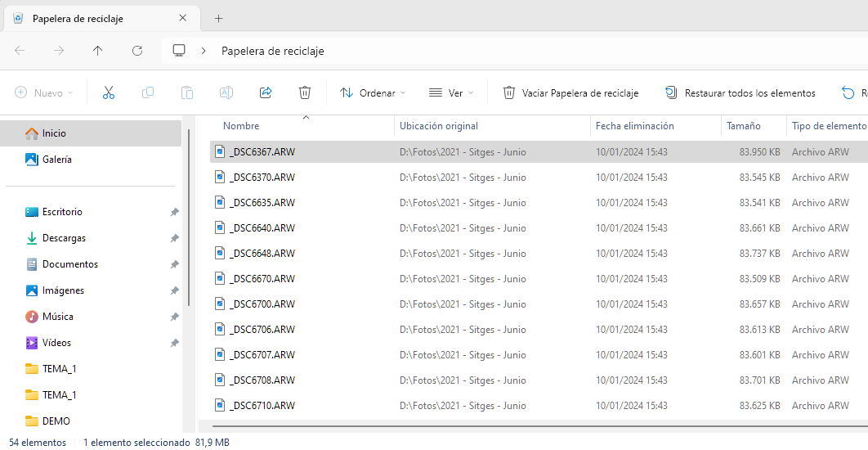Screen dimensions: 868x450
Task: Click the Refresh icon in navigation bar
Action: (137, 51)
